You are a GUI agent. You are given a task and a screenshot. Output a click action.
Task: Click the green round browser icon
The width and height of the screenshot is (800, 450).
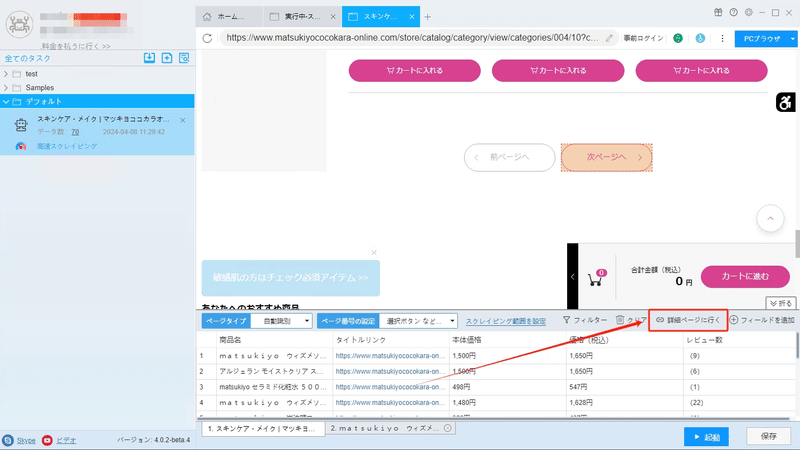coord(678,38)
